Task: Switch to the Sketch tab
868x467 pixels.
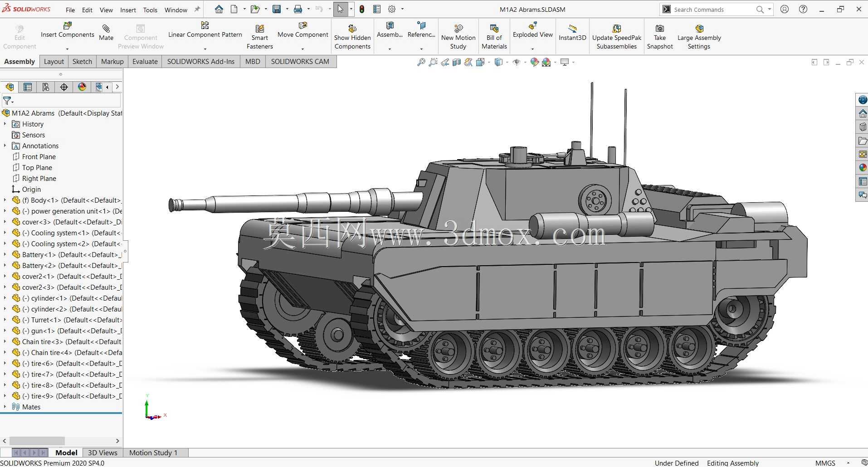Action: 82,62
